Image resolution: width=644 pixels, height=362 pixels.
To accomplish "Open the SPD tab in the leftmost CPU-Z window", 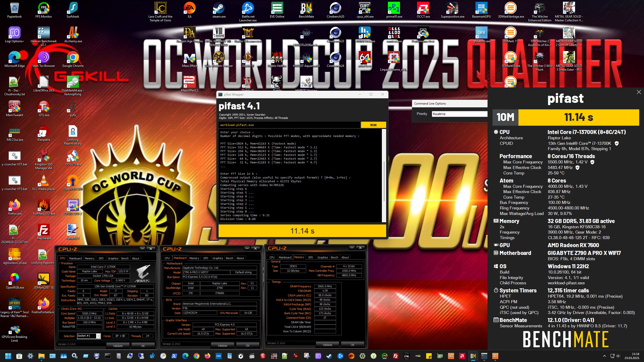I will click(x=101, y=258).
